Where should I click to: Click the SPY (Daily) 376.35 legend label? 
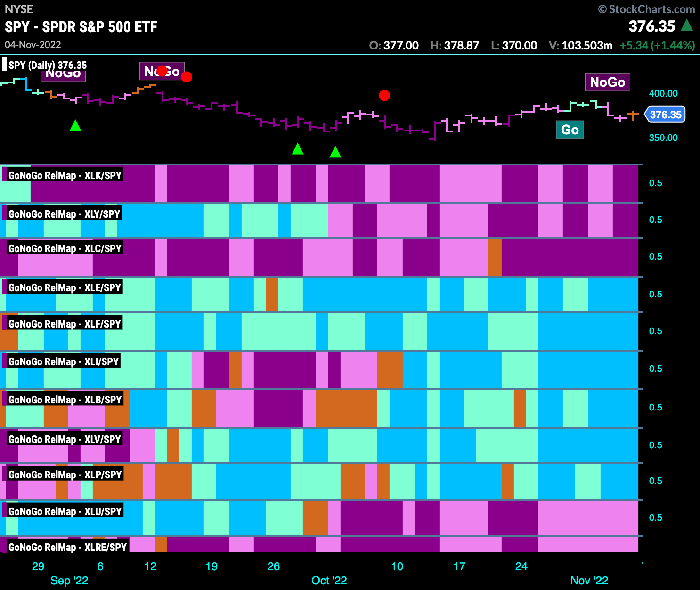pos(48,65)
